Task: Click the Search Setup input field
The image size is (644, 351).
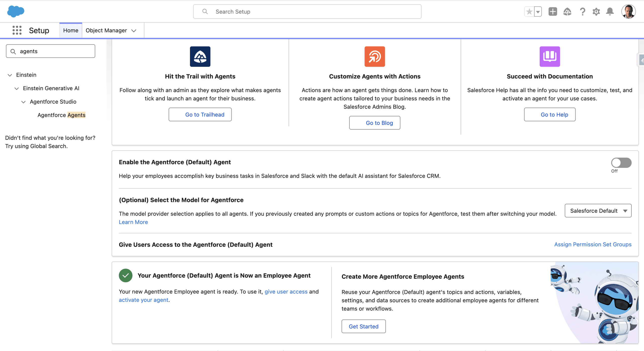Action: [307, 12]
